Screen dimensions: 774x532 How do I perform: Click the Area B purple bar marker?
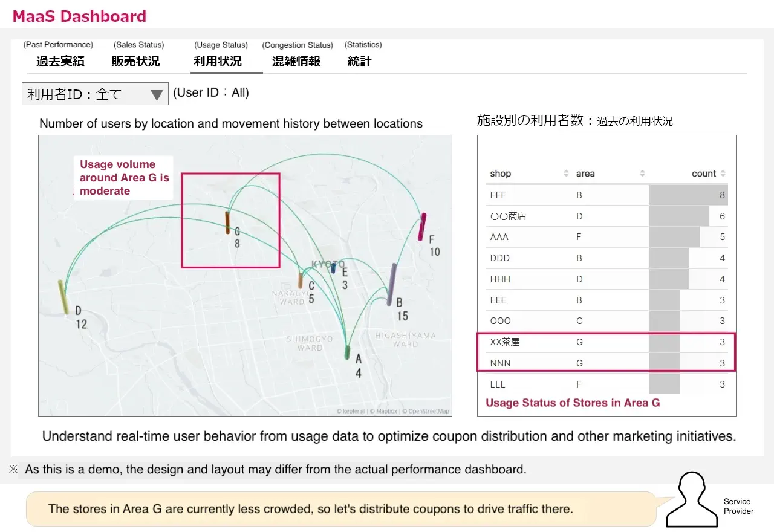[392, 284]
